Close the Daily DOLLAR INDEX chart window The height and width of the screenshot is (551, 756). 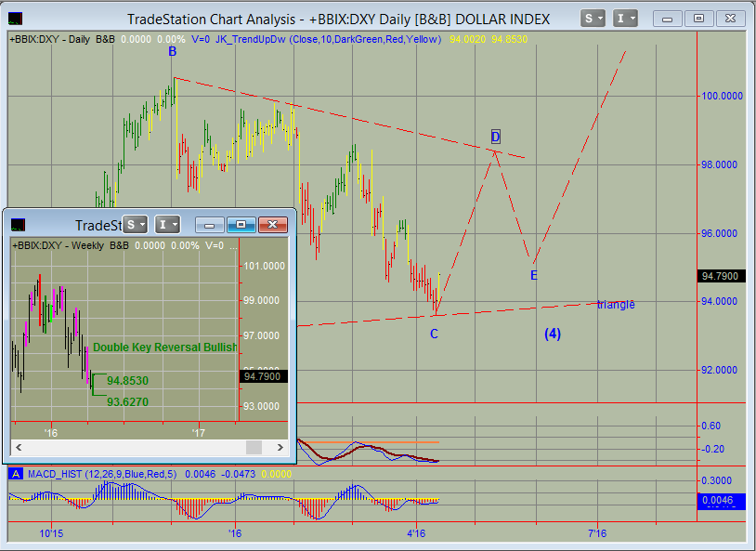(x=730, y=19)
